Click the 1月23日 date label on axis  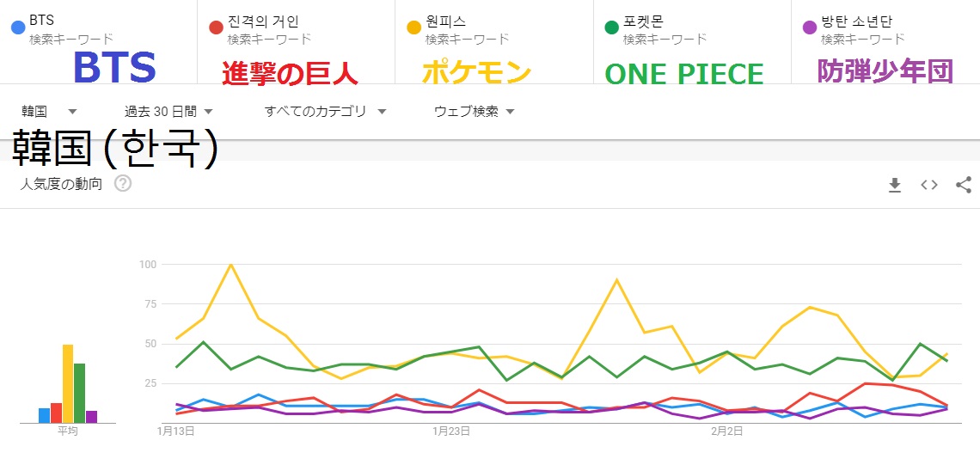coord(450,431)
